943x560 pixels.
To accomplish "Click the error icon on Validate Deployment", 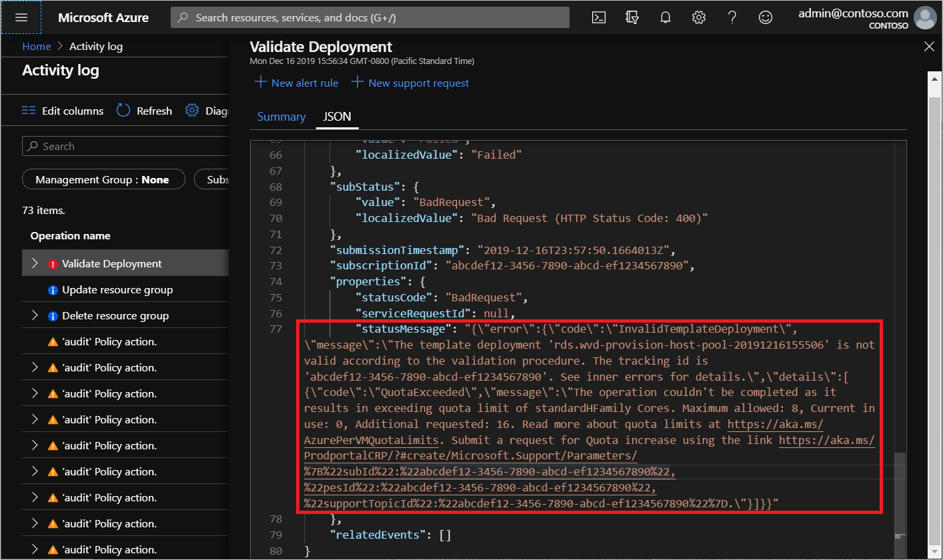I will coord(54,263).
